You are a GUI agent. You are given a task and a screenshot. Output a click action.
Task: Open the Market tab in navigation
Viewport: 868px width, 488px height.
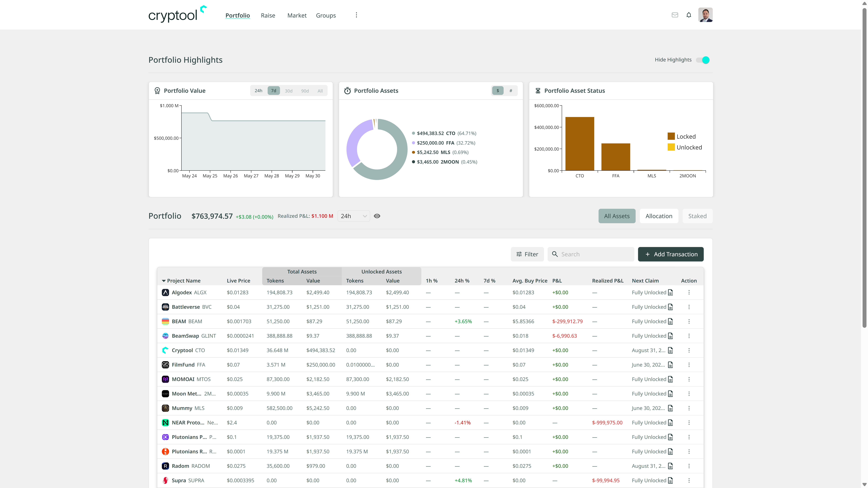(x=297, y=15)
